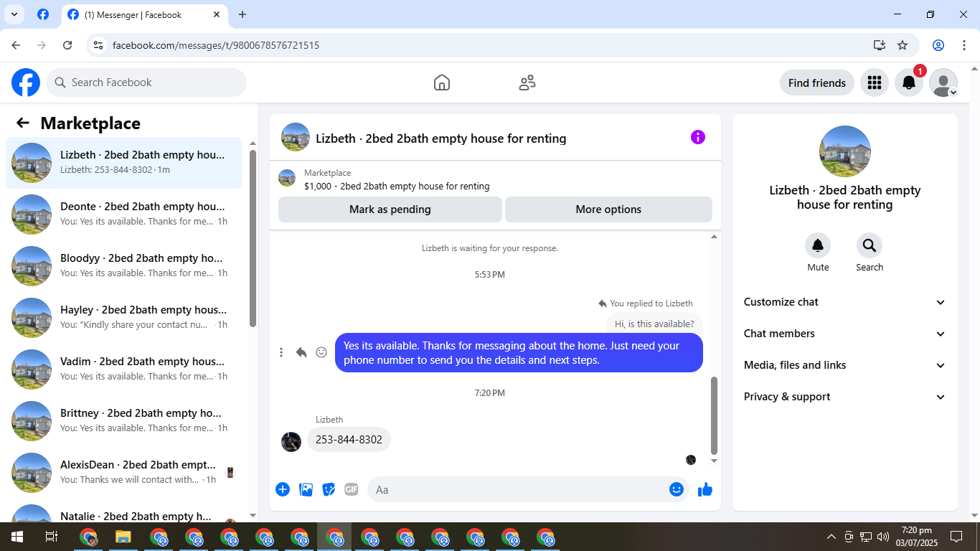Screen dimensions: 980x551
Task: Focus the Search Facebook field
Action: 146,83
